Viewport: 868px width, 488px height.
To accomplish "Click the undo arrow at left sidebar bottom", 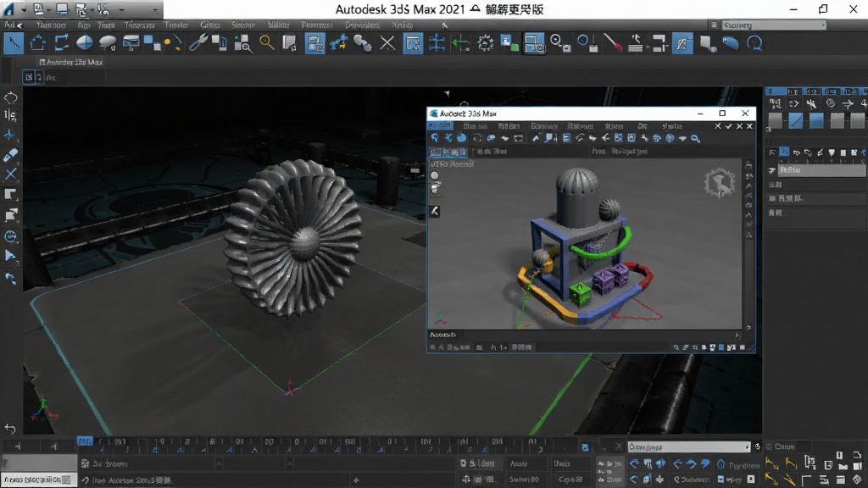I will pos(10,428).
